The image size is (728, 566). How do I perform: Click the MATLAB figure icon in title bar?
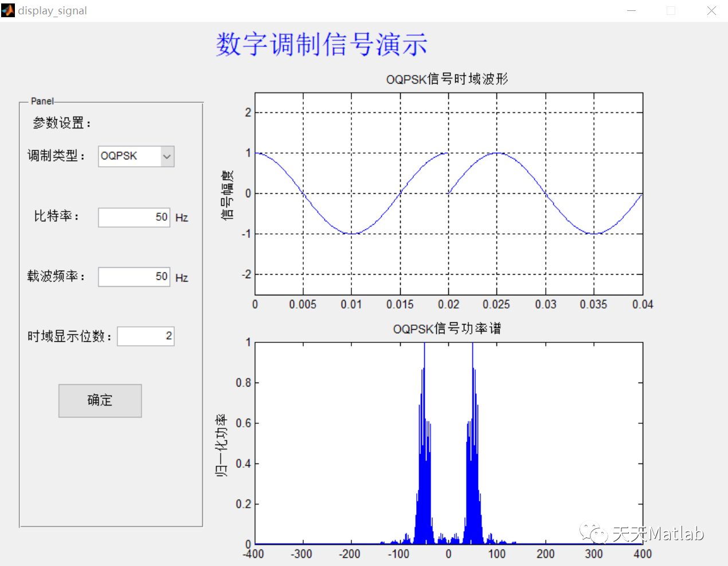7,10
